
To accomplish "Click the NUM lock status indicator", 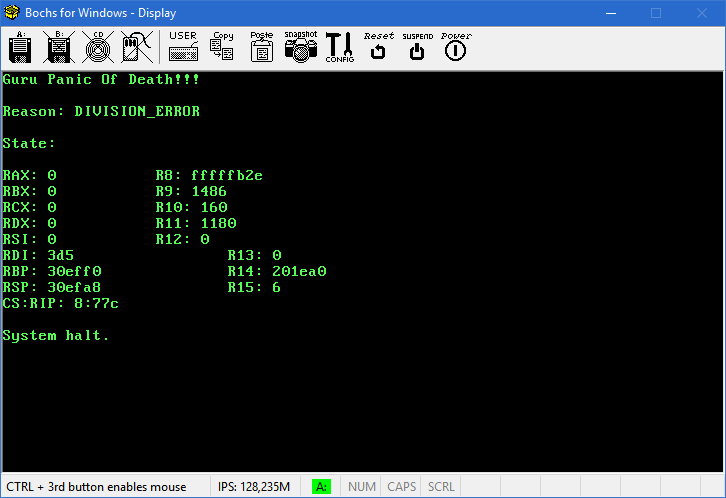I will (362, 487).
